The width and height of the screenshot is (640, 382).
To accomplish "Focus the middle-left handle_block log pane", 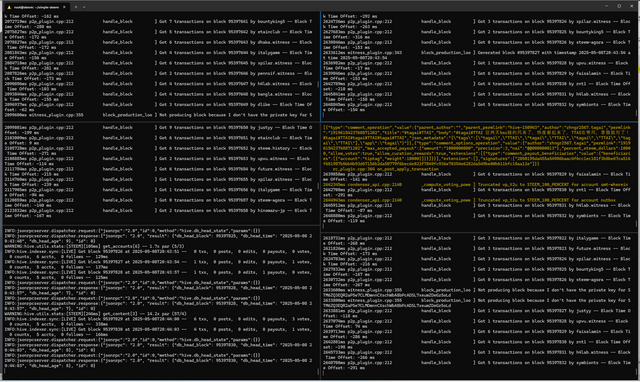I will [x=160, y=173].
